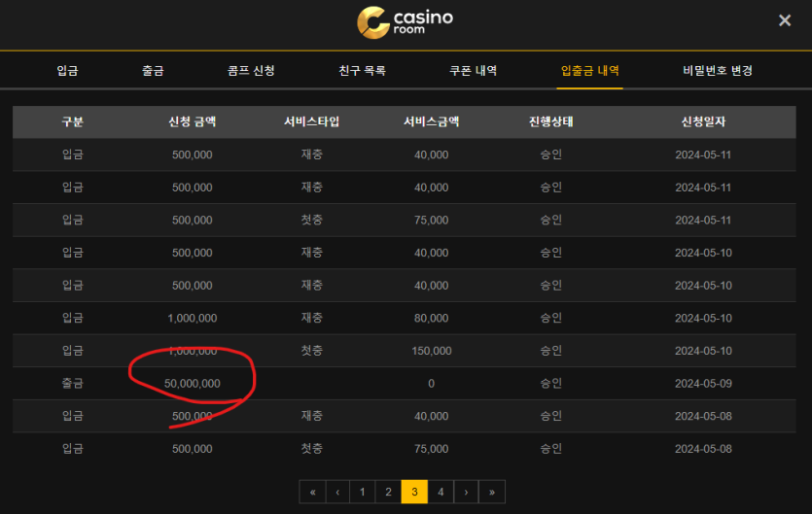Select the 입출금 내역 tab
The width and height of the screenshot is (812, 514).
[590, 71]
